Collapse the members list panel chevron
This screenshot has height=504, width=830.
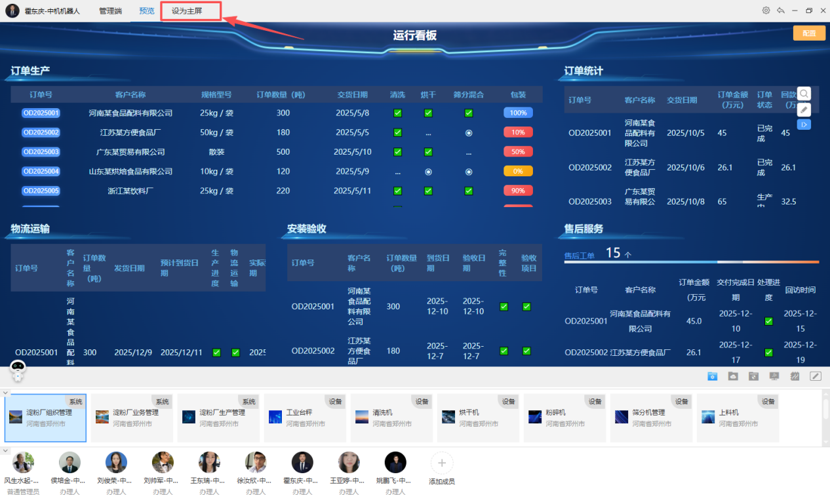pos(5,451)
